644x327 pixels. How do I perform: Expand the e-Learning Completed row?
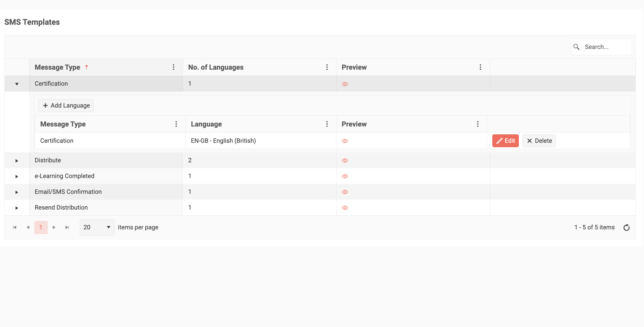17,176
